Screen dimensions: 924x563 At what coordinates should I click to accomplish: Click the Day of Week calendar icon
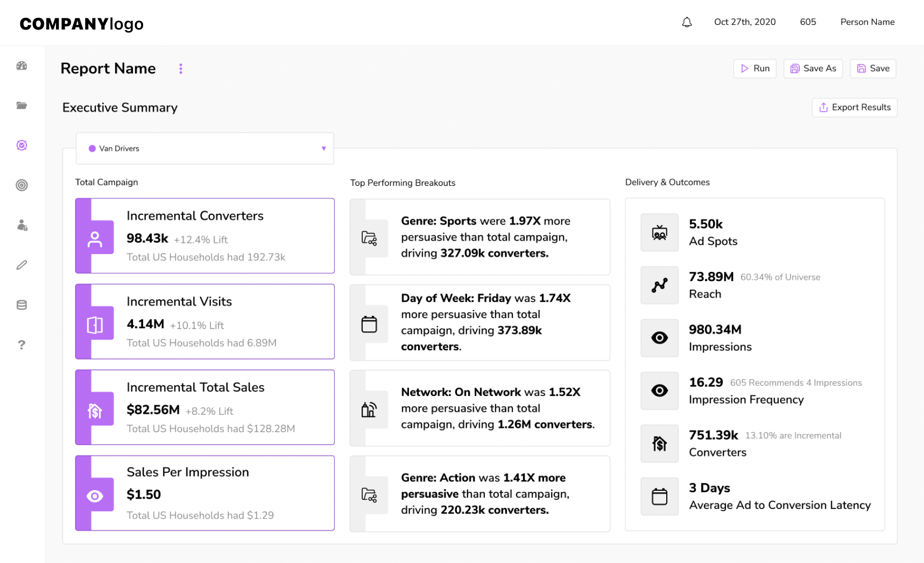[369, 324]
